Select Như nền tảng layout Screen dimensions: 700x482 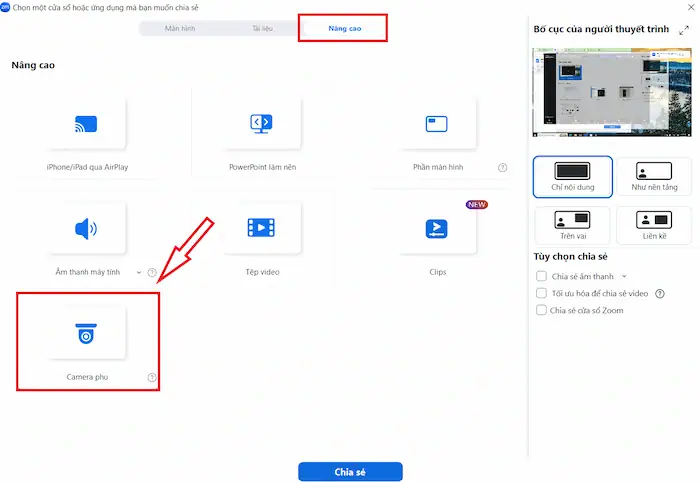pos(653,176)
